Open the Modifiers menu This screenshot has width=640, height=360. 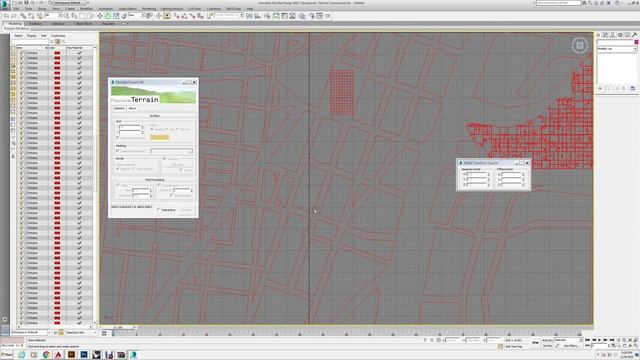pyautogui.click(x=87, y=9)
